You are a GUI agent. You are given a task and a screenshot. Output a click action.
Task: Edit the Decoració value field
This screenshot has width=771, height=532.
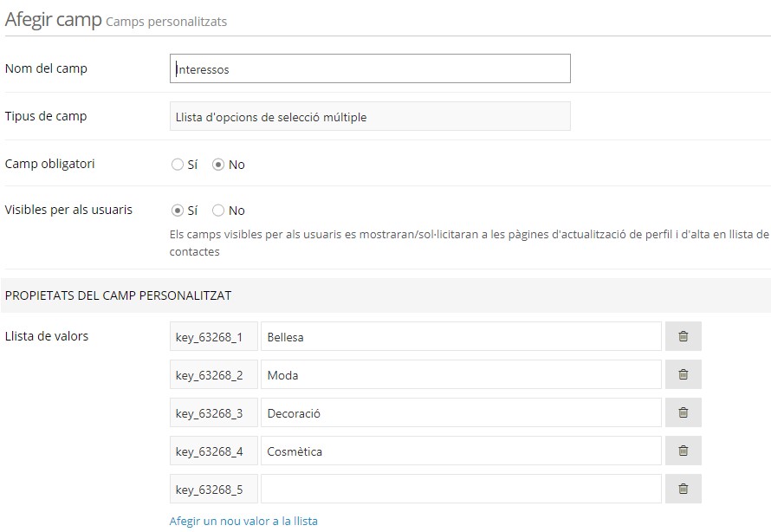(461, 413)
